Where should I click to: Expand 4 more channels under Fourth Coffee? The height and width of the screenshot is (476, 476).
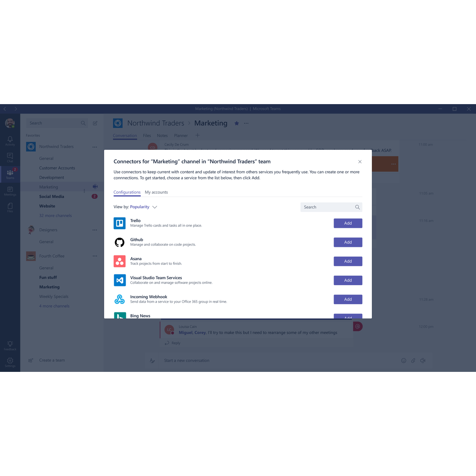(x=54, y=306)
